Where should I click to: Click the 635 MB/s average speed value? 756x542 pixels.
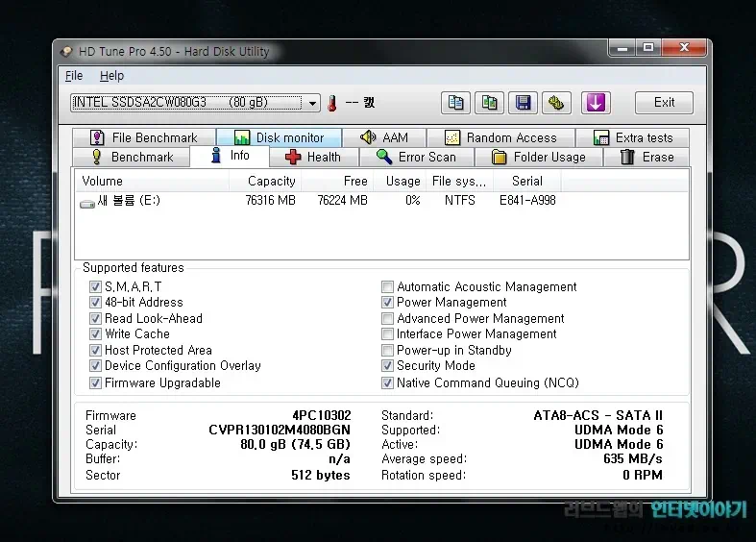633,458
